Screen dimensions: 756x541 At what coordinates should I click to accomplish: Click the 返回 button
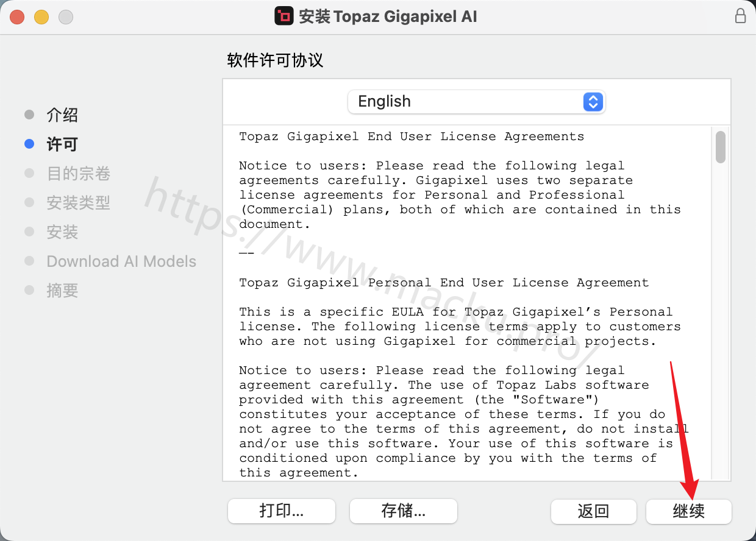pyautogui.click(x=594, y=511)
